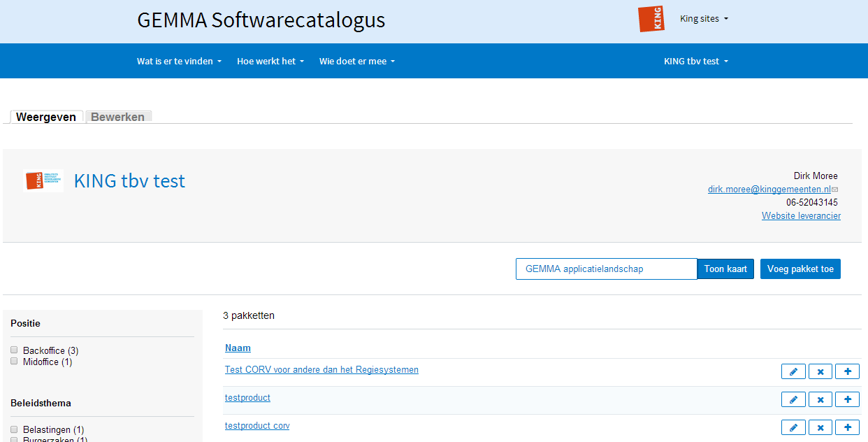The height and width of the screenshot is (442, 868).
Task: Click the pencil icon in the testproduct row
Action: (793, 399)
